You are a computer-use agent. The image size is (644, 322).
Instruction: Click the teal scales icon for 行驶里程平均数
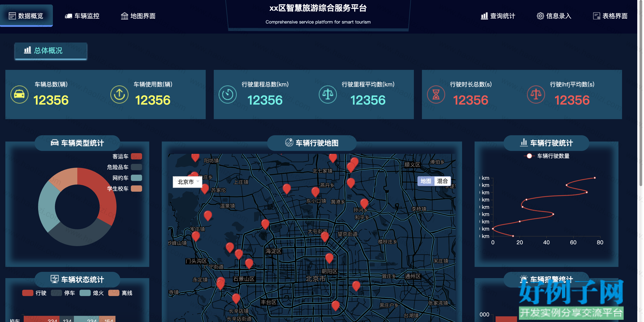coord(328,94)
